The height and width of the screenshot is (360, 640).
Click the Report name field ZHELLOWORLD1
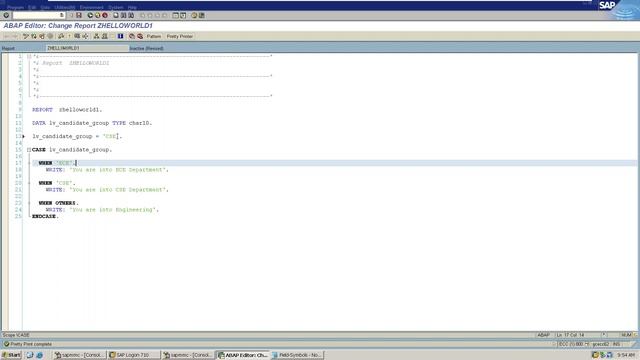tap(87, 48)
